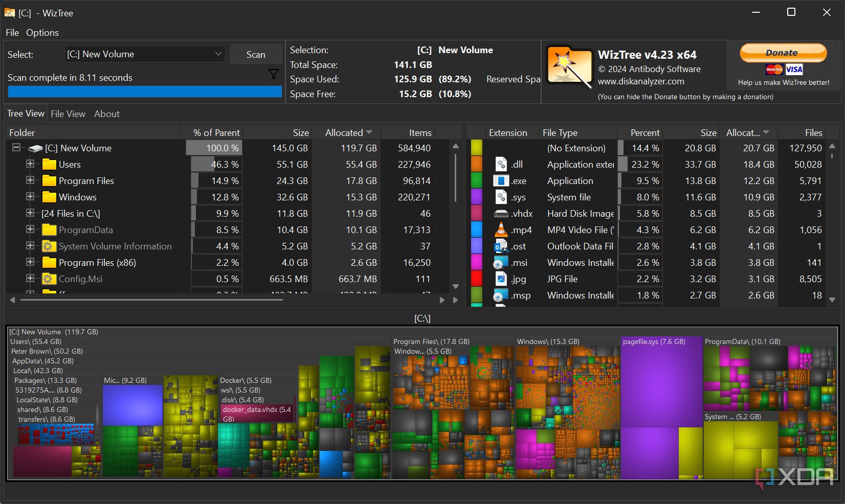Collapse the [C:] New Volume tree node
The image size is (845, 504).
[x=16, y=147]
